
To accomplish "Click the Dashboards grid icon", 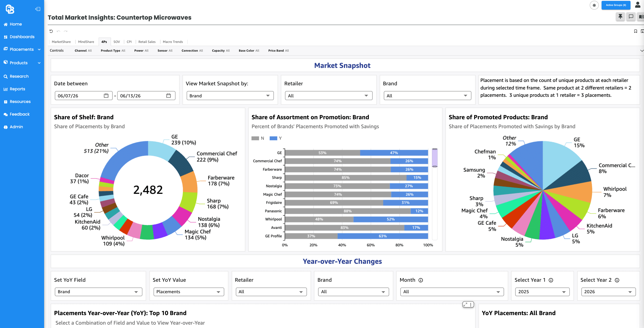I will 6,37.
